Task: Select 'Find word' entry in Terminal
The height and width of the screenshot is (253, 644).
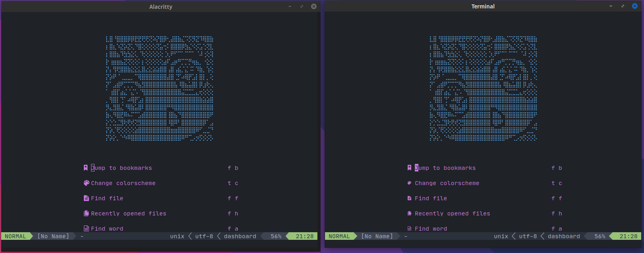Action: point(431,229)
